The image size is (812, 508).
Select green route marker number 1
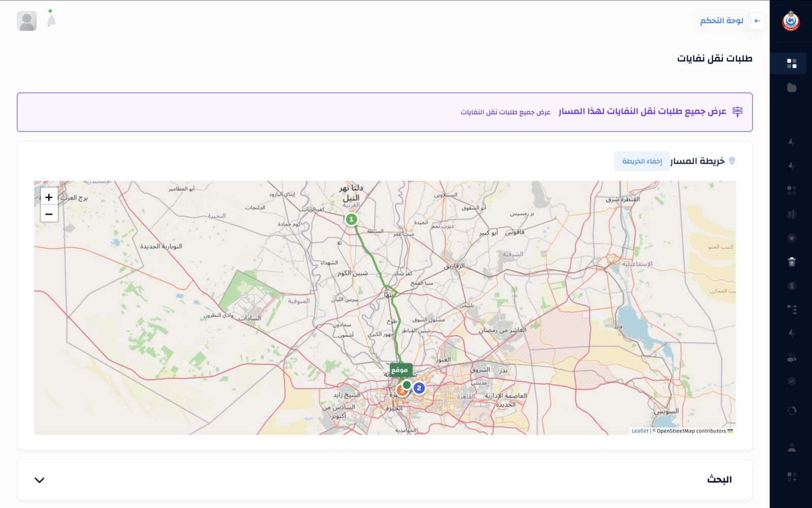tap(351, 219)
